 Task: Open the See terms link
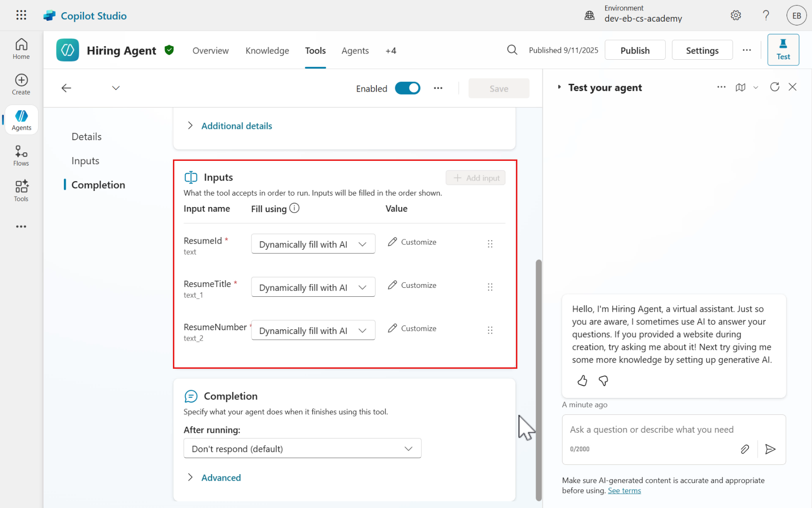pos(624,491)
